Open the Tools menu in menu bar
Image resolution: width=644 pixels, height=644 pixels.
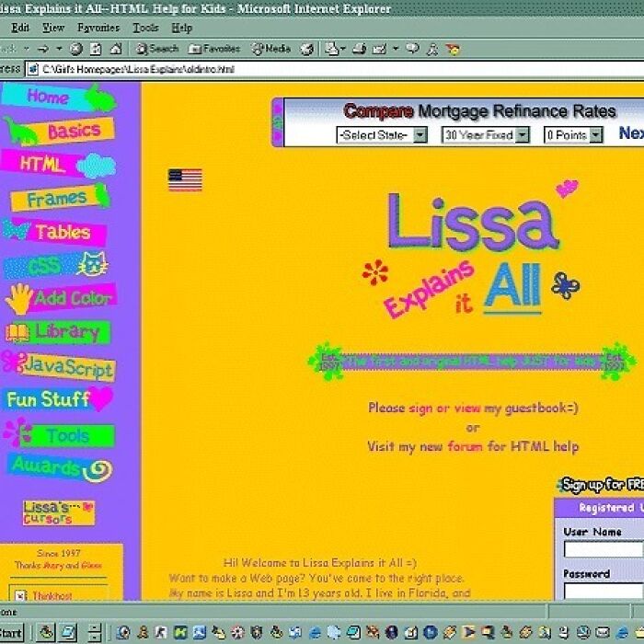(x=145, y=28)
